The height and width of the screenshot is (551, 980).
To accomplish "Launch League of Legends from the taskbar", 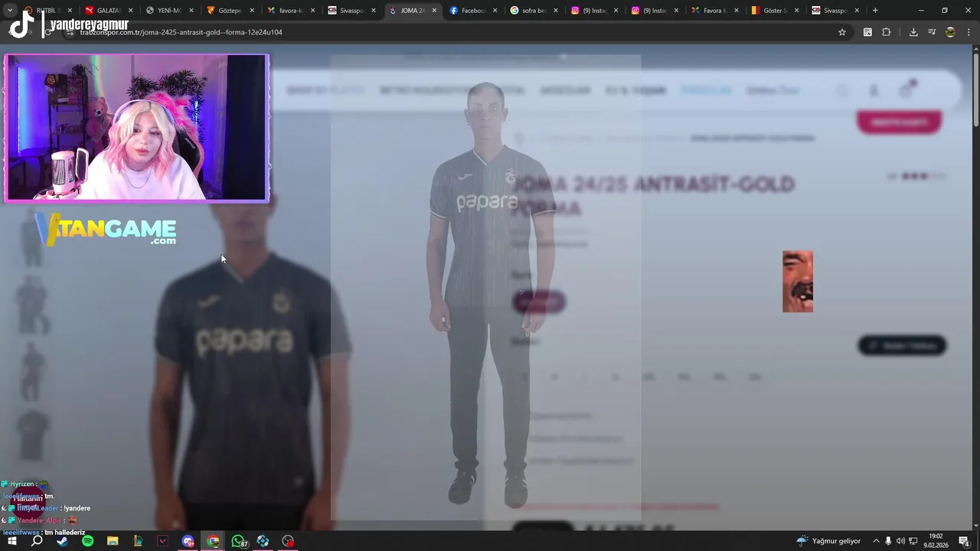I will coord(138,541).
